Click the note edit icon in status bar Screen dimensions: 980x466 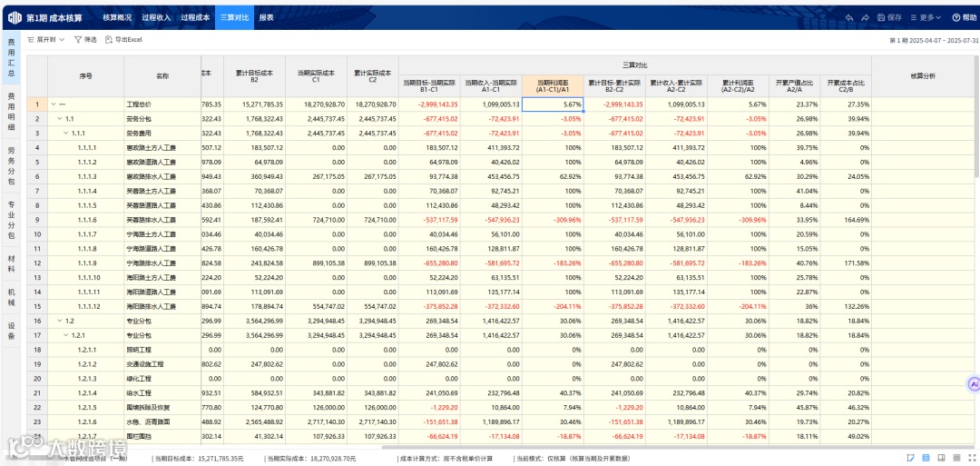911,458
